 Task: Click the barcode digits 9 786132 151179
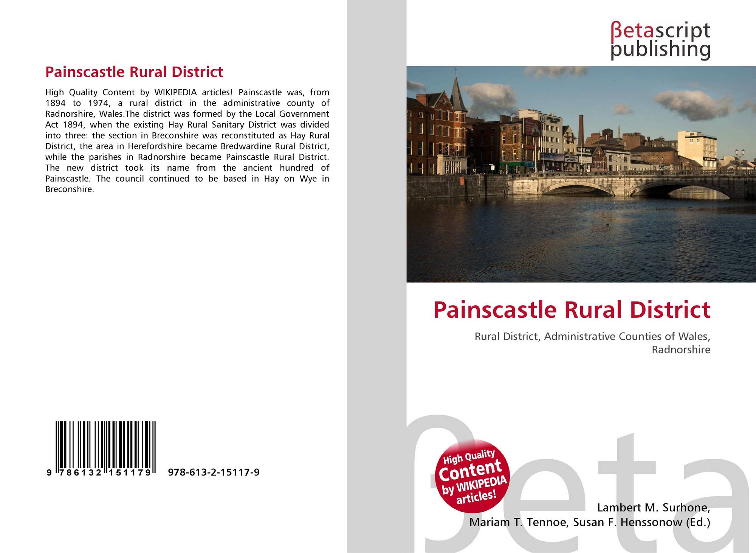coord(99,472)
